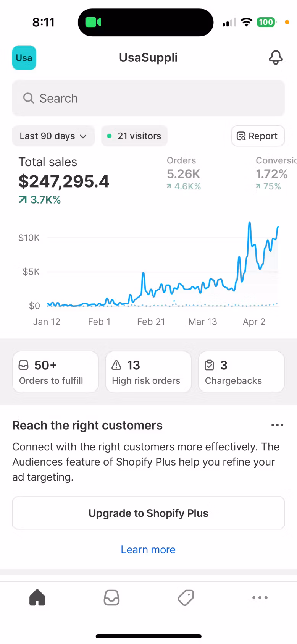
Task: Go to the Home tab icon
Action: pos(37,597)
